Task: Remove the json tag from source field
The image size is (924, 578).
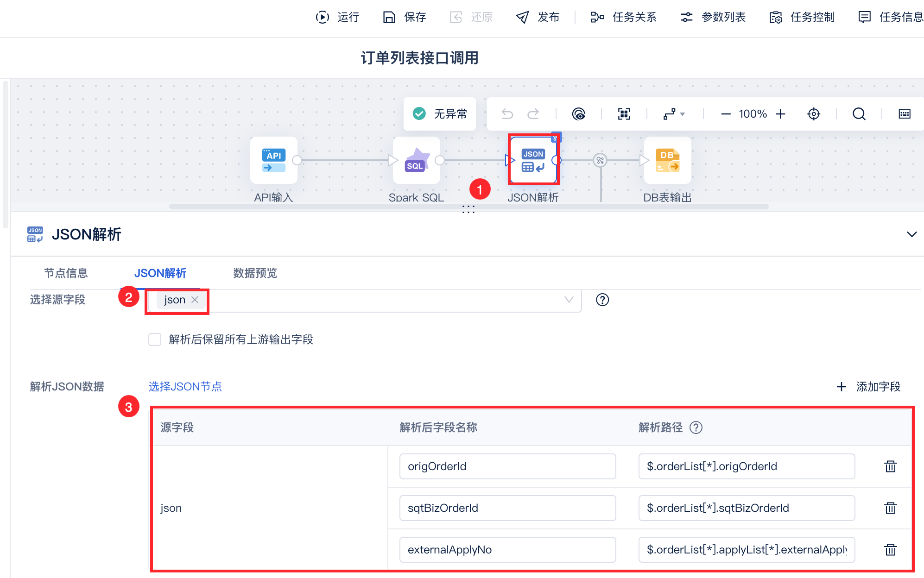Action: pyautogui.click(x=195, y=300)
